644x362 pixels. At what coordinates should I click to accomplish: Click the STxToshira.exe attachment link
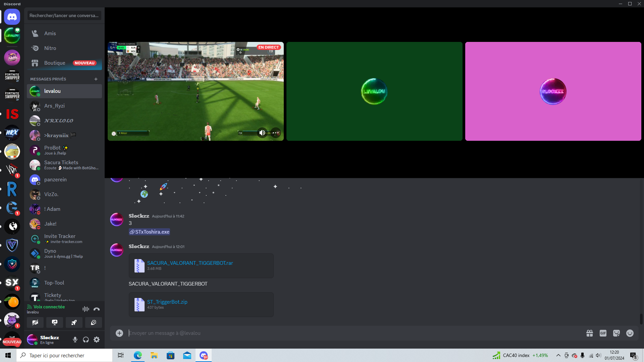pyautogui.click(x=150, y=232)
